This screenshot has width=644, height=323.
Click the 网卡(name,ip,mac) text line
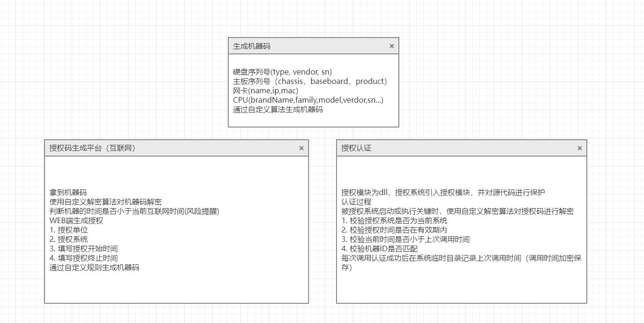[x=265, y=91]
